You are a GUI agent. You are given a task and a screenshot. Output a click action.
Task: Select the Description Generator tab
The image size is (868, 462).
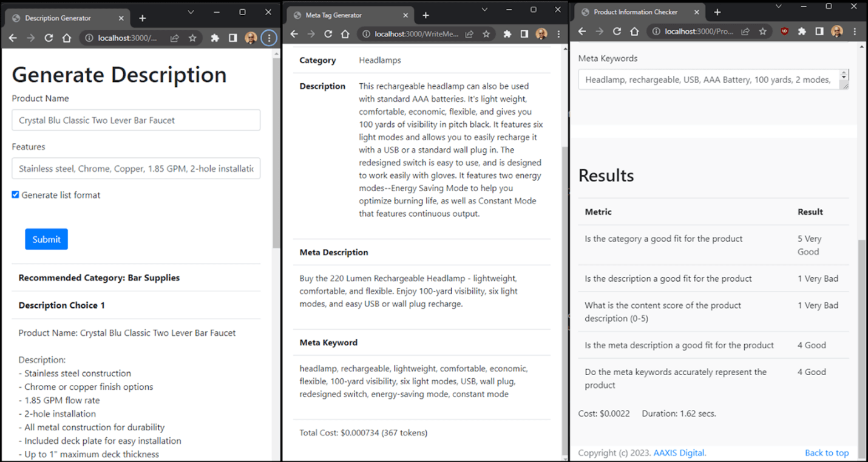pos(58,18)
